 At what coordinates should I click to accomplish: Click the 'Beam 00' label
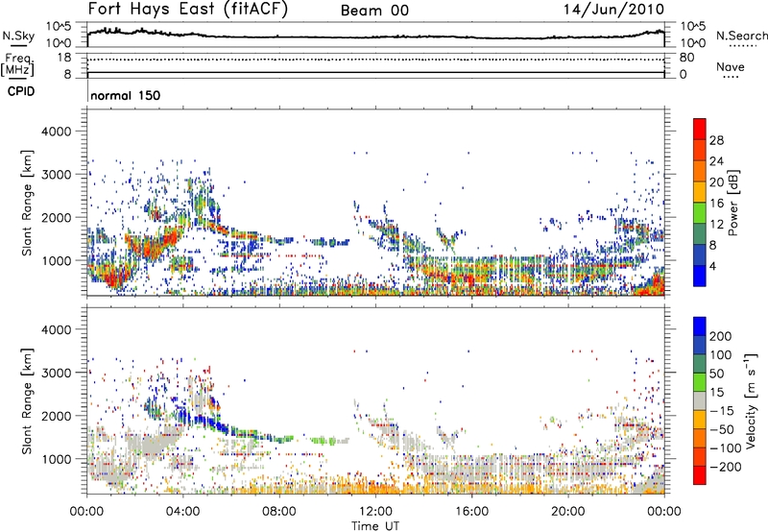pos(374,11)
